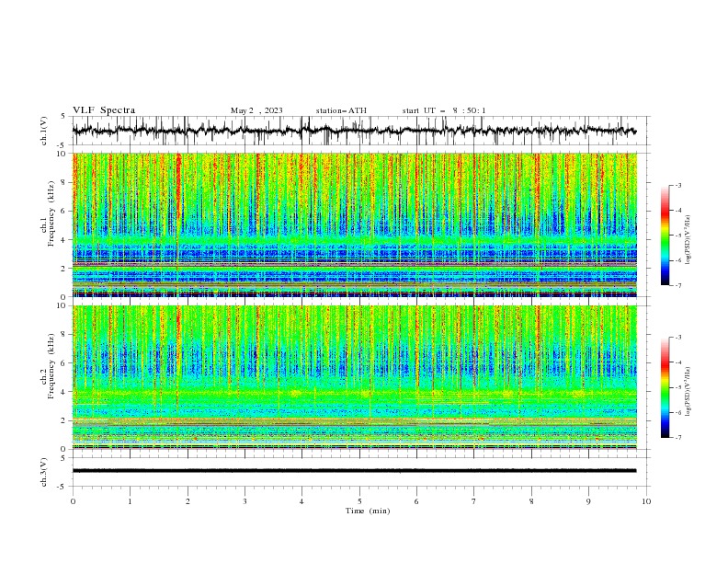Click the ch.1 Frequency (kHz) axis label
728x563 pixels.
coord(48,213)
